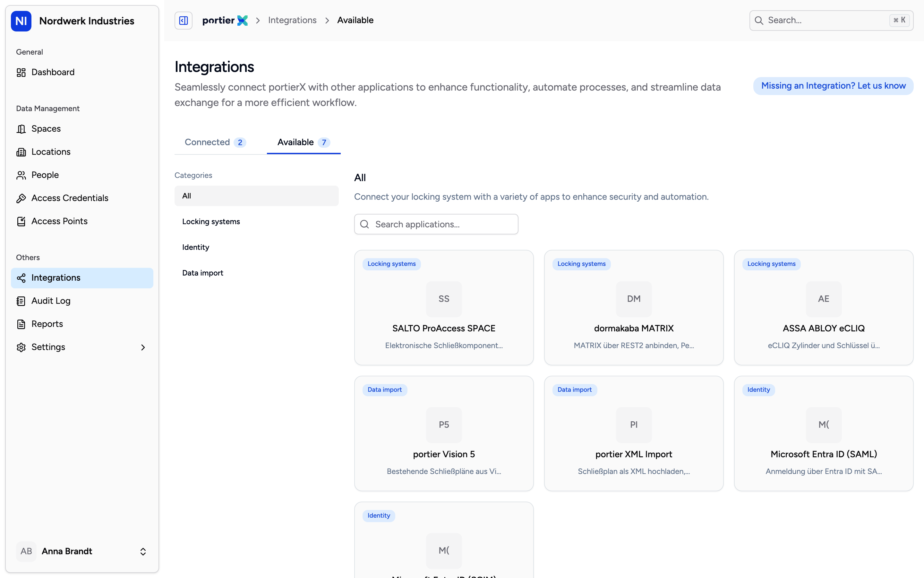Open the ASSA ABLOY eCLIQ card
Screen dimensions: 924x578
(x=824, y=308)
